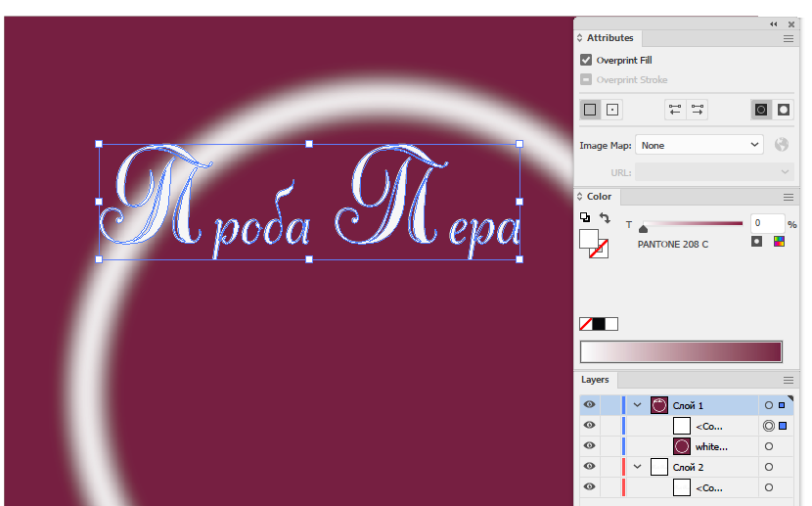Click the Слой 2 layer thumbnail

click(659, 467)
